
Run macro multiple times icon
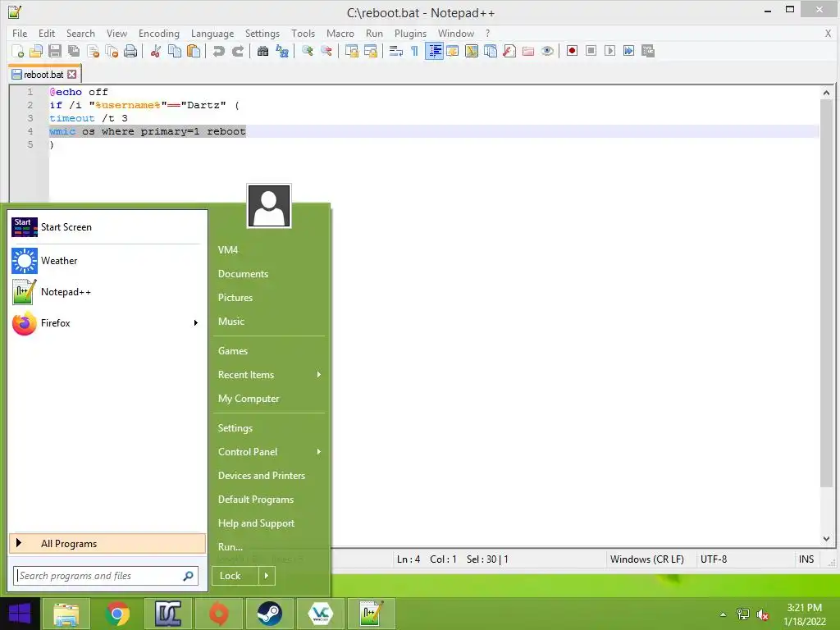tap(628, 51)
